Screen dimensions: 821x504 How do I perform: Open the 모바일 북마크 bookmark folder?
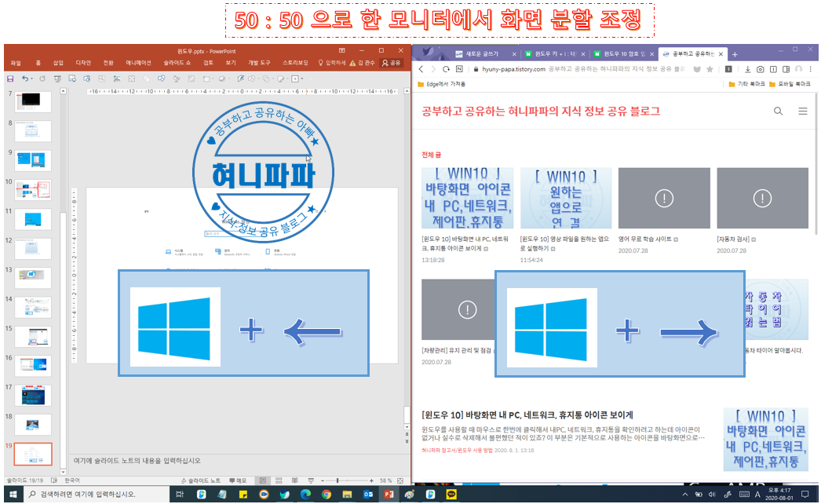point(790,84)
